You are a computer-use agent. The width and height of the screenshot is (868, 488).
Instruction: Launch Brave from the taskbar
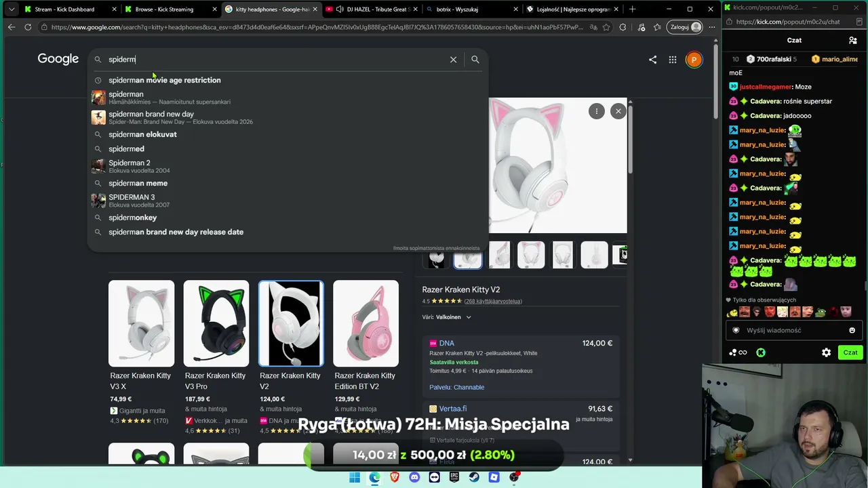(395, 477)
